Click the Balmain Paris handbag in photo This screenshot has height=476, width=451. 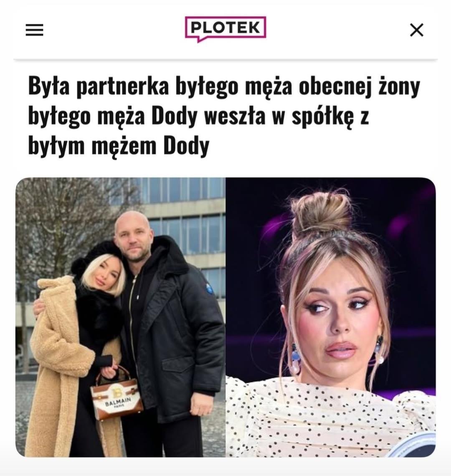(x=117, y=394)
